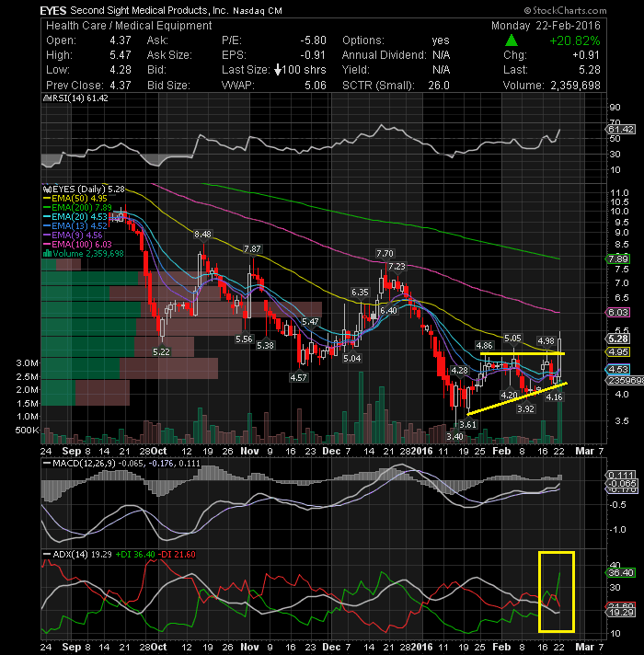Click the Chg value +0.91
The height and width of the screenshot is (655, 644).
(x=585, y=55)
